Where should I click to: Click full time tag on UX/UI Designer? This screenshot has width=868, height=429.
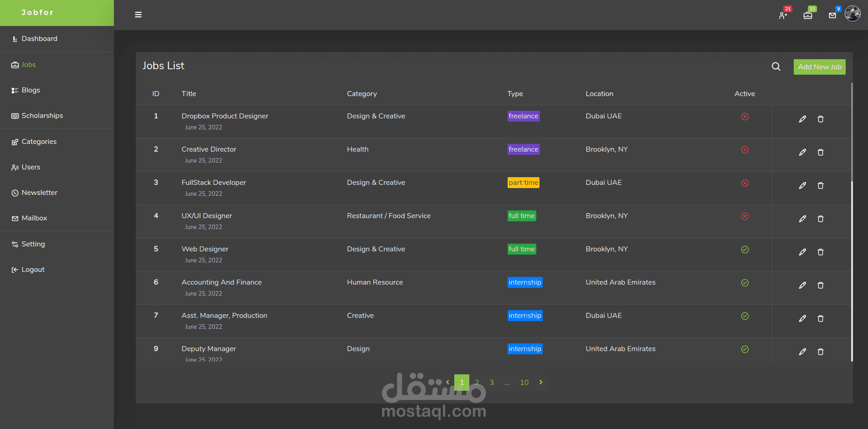[522, 216]
